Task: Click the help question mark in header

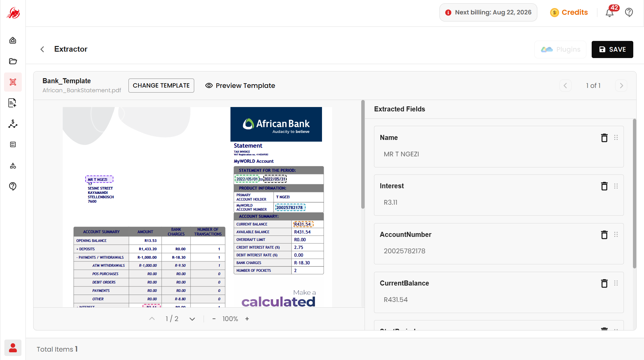Action: point(629,12)
